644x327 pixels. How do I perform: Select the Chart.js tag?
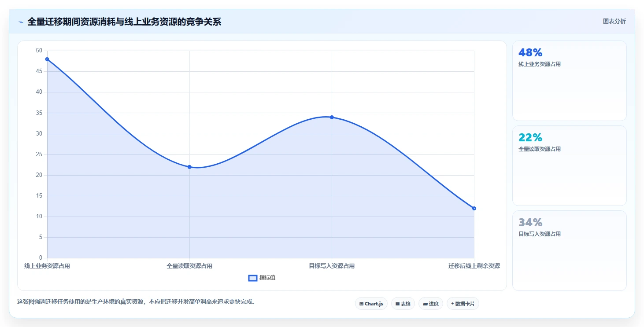(x=371, y=304)
